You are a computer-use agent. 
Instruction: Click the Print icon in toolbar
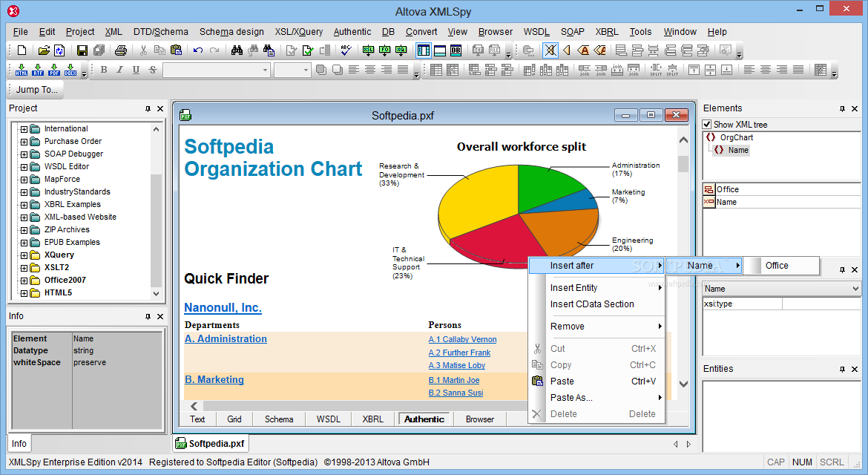click(x=121, y=51)
